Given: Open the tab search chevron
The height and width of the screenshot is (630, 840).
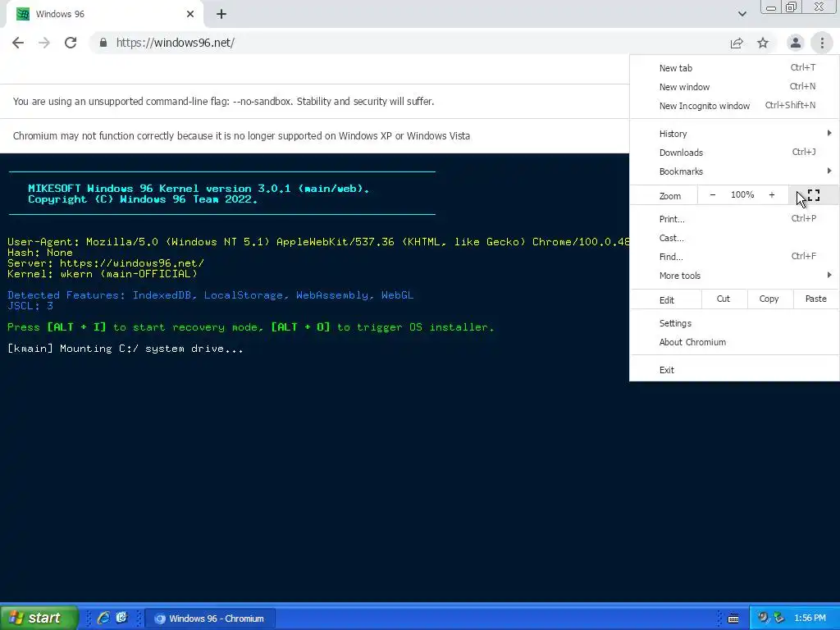Looking at the screenshot, I should point(742,14).
